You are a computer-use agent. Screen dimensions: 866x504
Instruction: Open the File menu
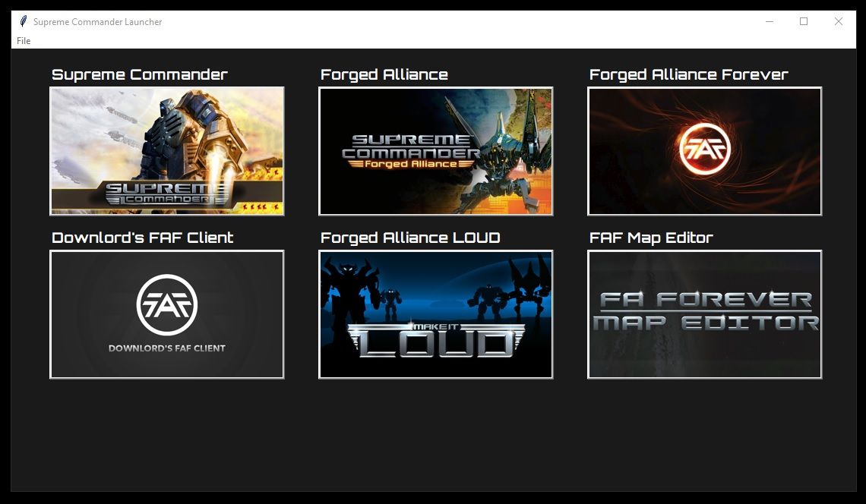point(24,41)
